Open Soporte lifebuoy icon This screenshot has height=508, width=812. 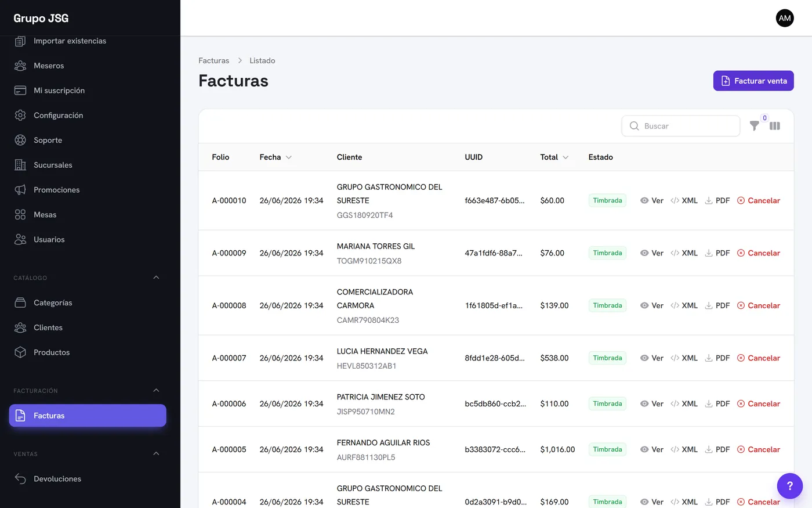coord(20,140)
